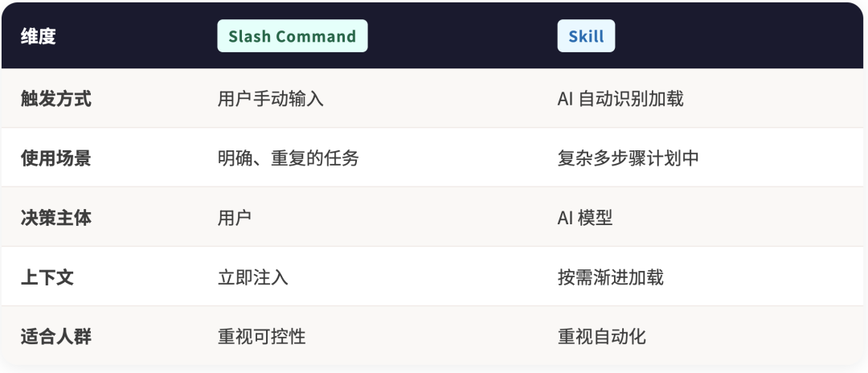Click the 重视自动化 cell
Screen dimensions: 868x373
pos(602,336)
